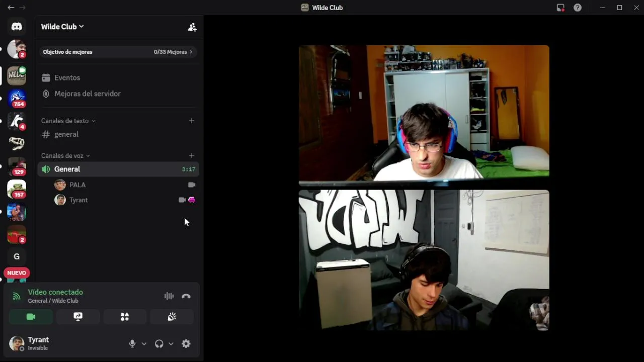This screenshot has width=644, height=362.
Task: Open the dinosaur skull server icon
Action: (17, 144)
